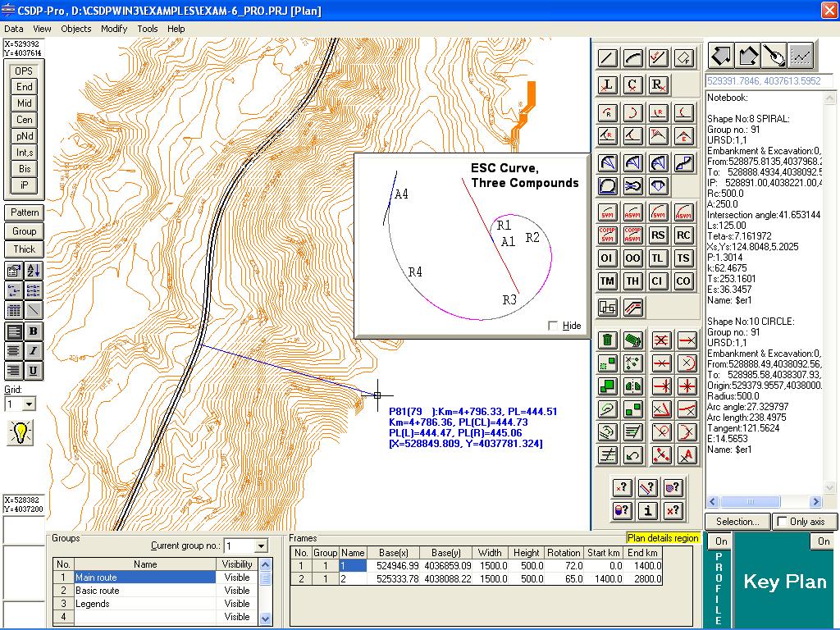Click the light bulb icon
Viewport: 840px width, 630px height.
(21, 432)
